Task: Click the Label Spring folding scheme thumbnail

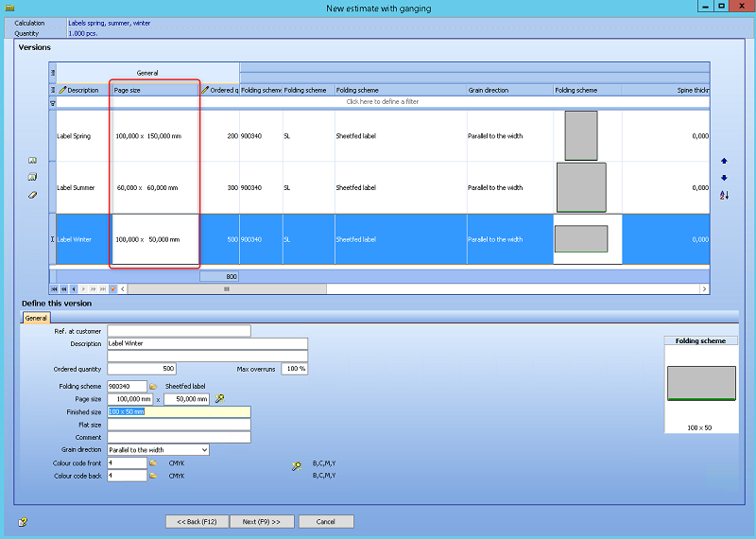Action: (581, 135)
